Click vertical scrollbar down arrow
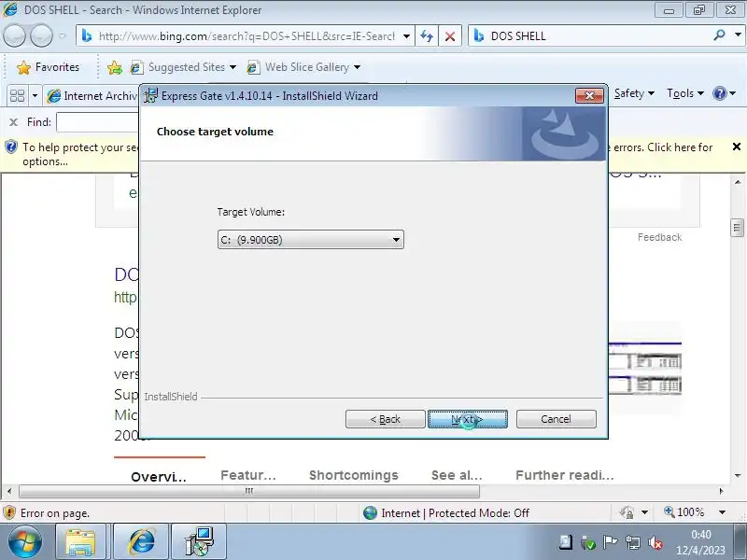Screen dimensions: 747x560 pos(738,475)
